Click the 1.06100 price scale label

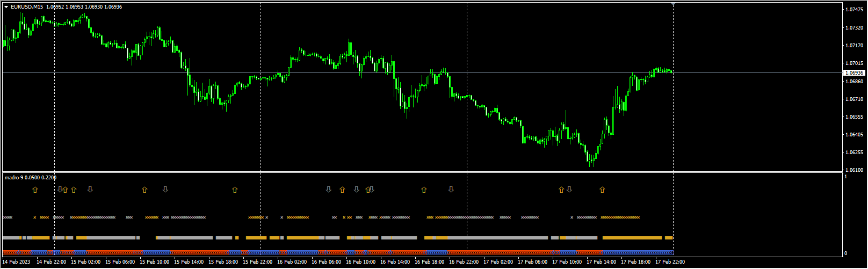[854, 170]
